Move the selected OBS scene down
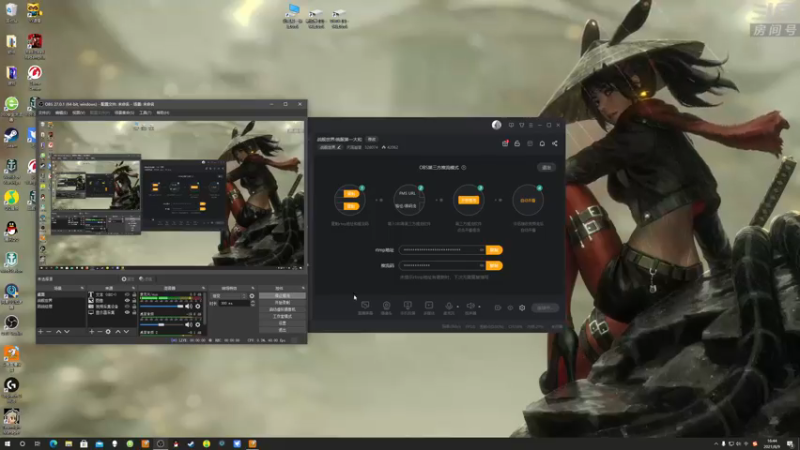The width and height of the screenshot is (800, 450). 66,332
